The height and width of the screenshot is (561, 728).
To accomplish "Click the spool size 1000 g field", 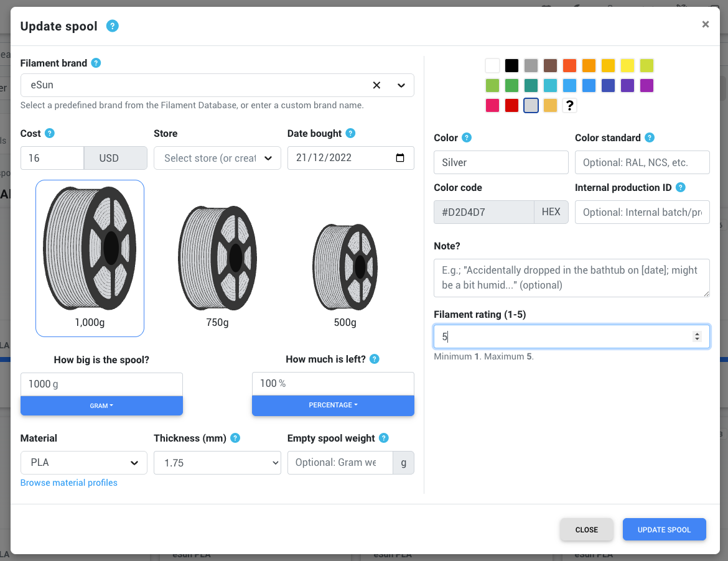I will click(101, 384).
